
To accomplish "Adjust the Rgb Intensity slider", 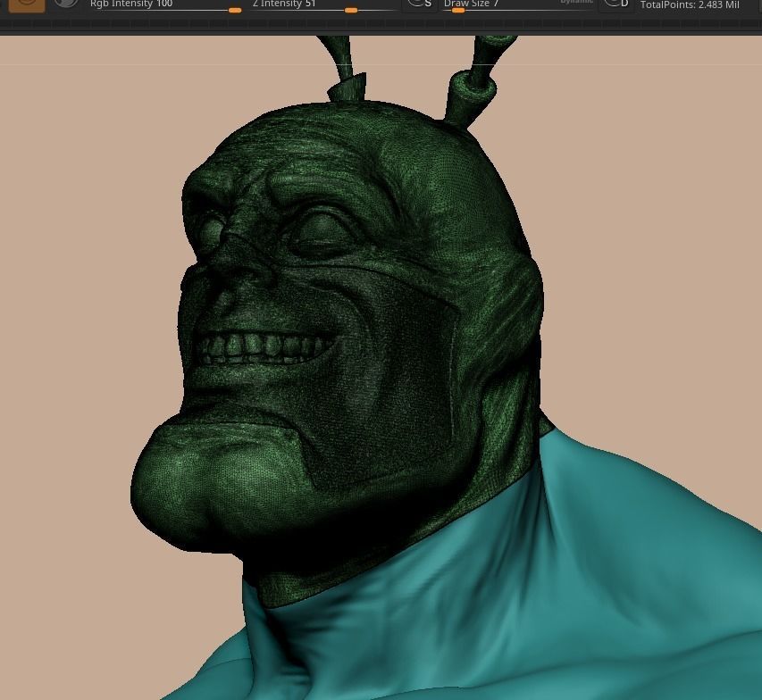I will pos(164,6).
